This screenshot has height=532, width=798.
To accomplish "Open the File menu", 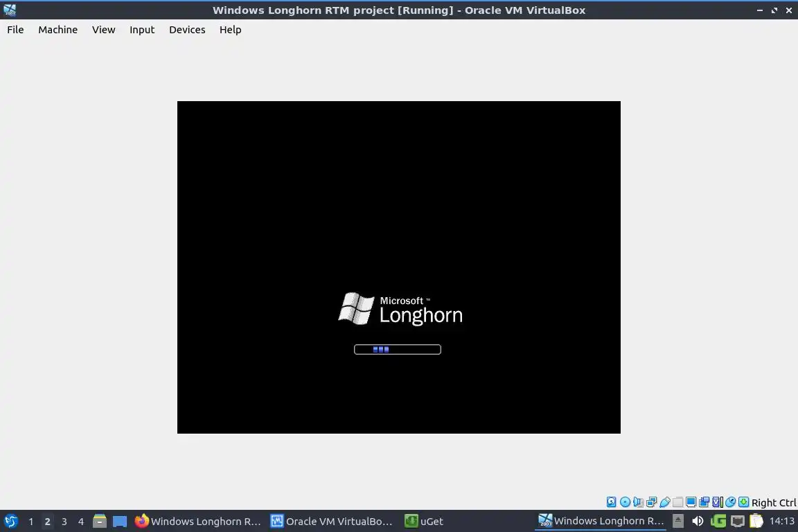I will click(15, 30).
